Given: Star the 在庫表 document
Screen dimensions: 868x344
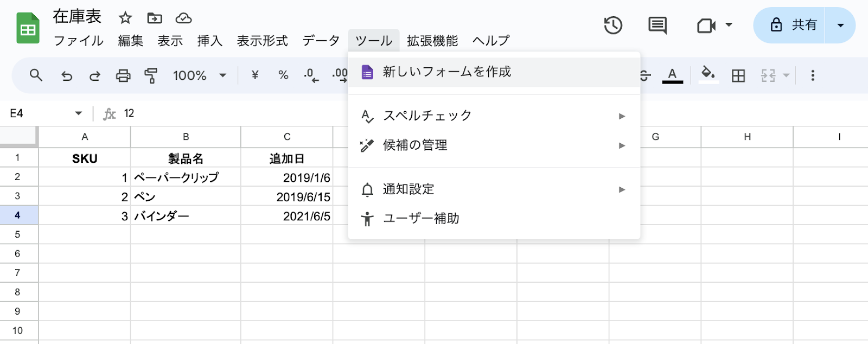Looking at the screenshot, I should point(125,18).
